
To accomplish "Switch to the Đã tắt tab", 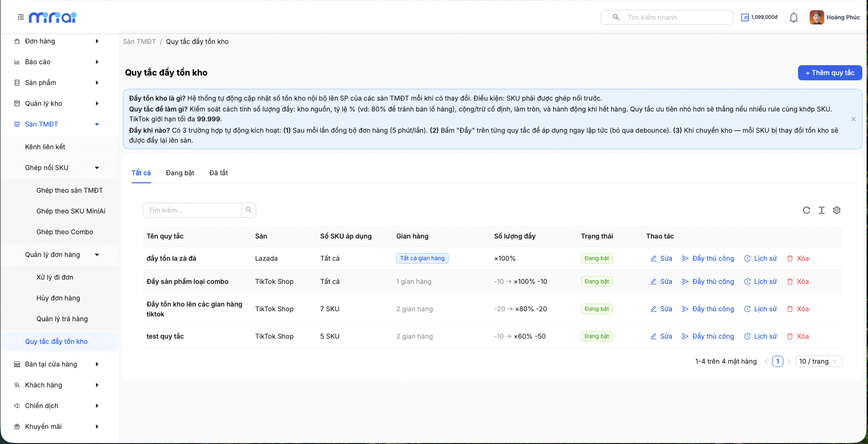I will pyautogui.click(x=218, y=173).
